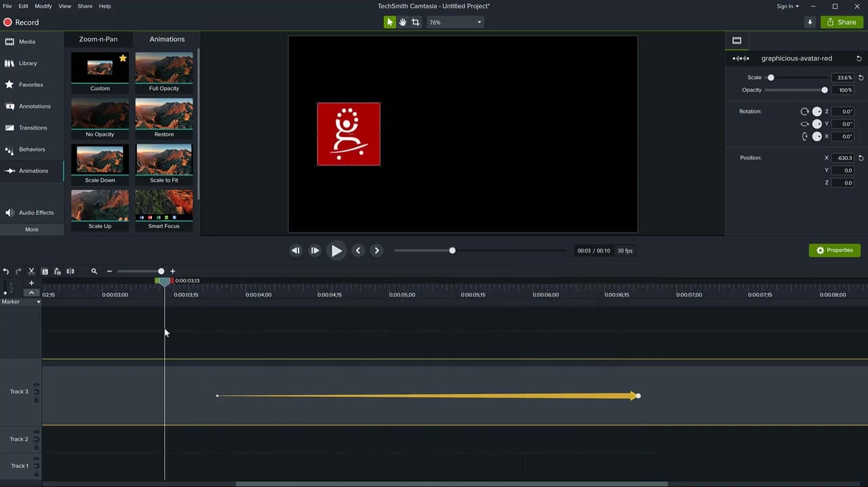Open the Modify menu
868x487 pixels.
click(43, 6)
